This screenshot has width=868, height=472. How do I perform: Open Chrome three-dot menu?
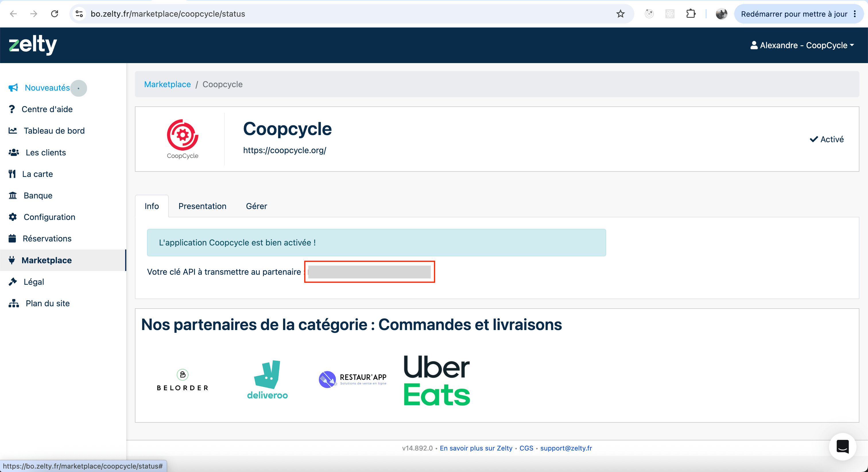coord(855,14)
